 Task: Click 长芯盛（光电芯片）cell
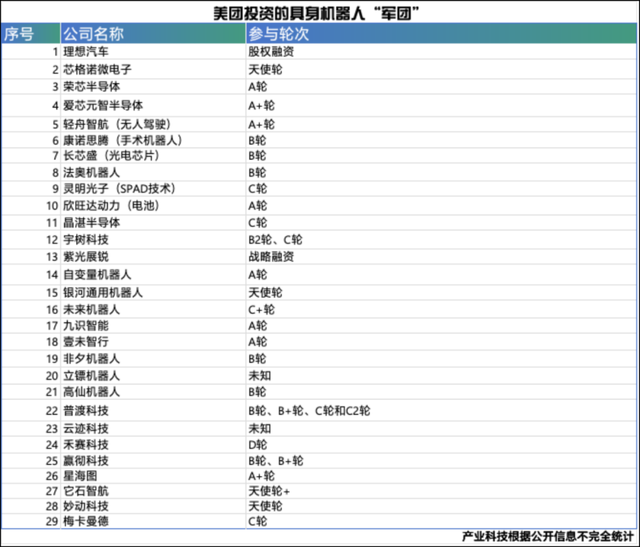[153, 156]
